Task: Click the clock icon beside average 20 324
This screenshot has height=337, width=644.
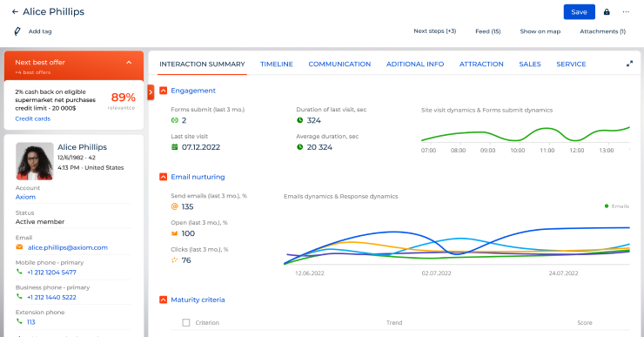Action: click(x=300, y=147)
